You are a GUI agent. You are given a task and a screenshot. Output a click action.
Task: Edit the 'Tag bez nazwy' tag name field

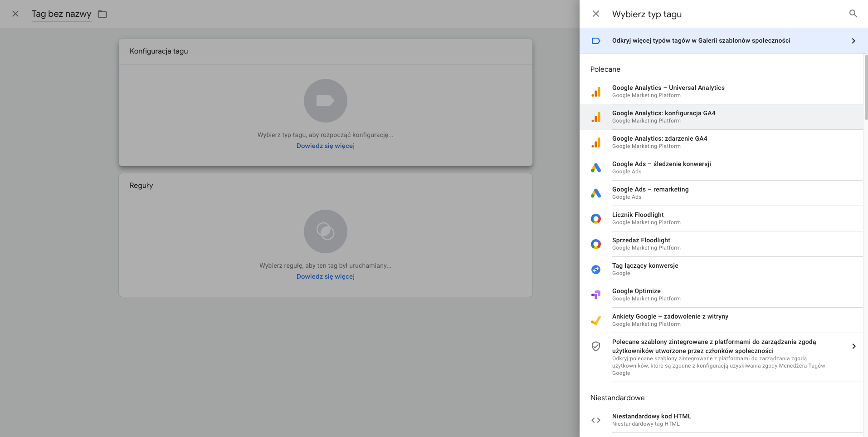click(62, 14)
